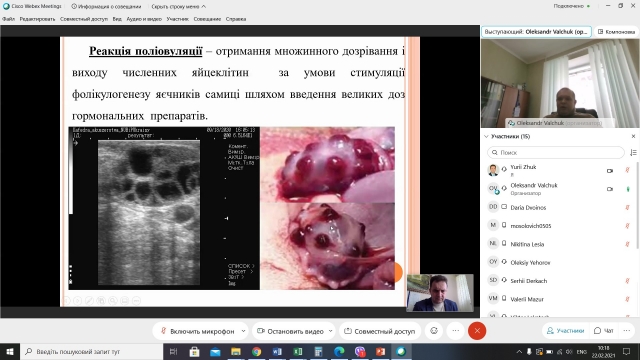Click the NL avatar for Nikitina Lesia
640x360 pixels.
tap(493, 243)
